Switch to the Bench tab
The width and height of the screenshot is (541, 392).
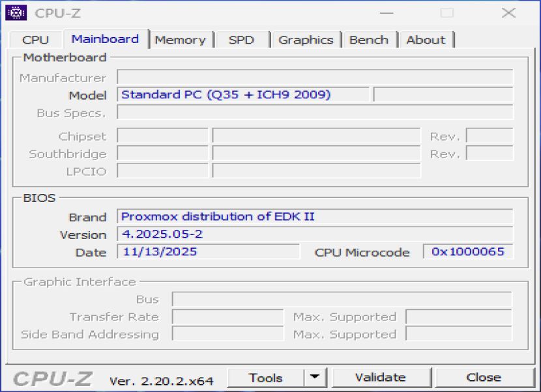pos(369,40)
